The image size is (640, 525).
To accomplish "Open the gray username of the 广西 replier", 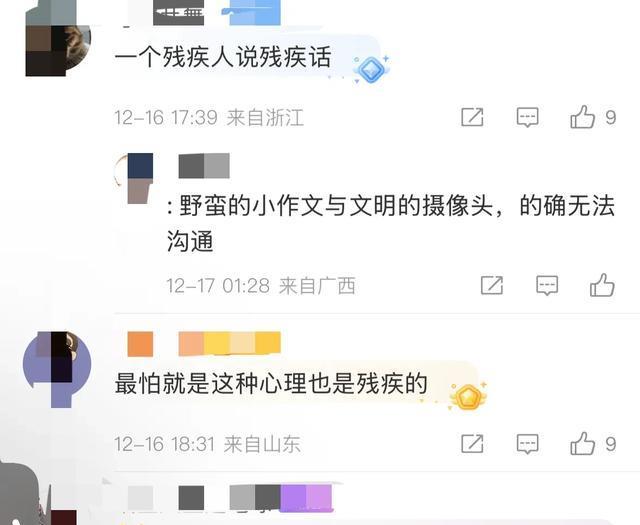I will pyautogui.click(x=204, y=166).
